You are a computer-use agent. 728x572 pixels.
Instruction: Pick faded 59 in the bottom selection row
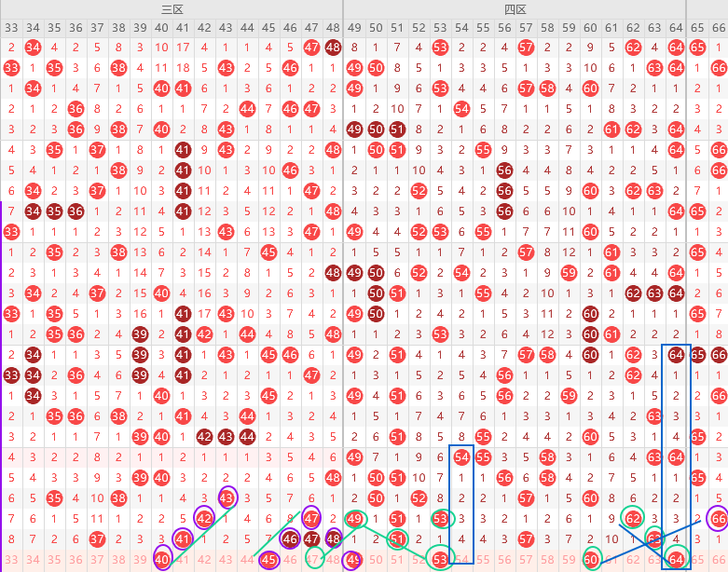[x=569, y=560]
